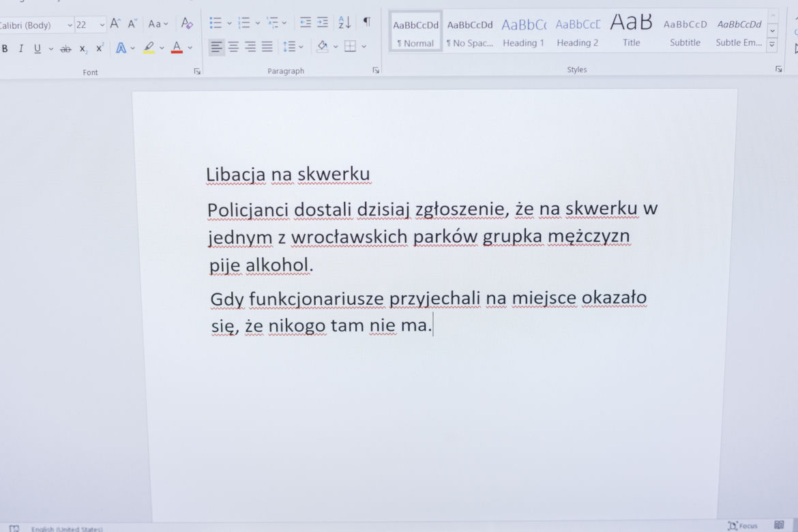Click the text "pije alkohol."
This screenshot has width=798, height=532.
261,265
